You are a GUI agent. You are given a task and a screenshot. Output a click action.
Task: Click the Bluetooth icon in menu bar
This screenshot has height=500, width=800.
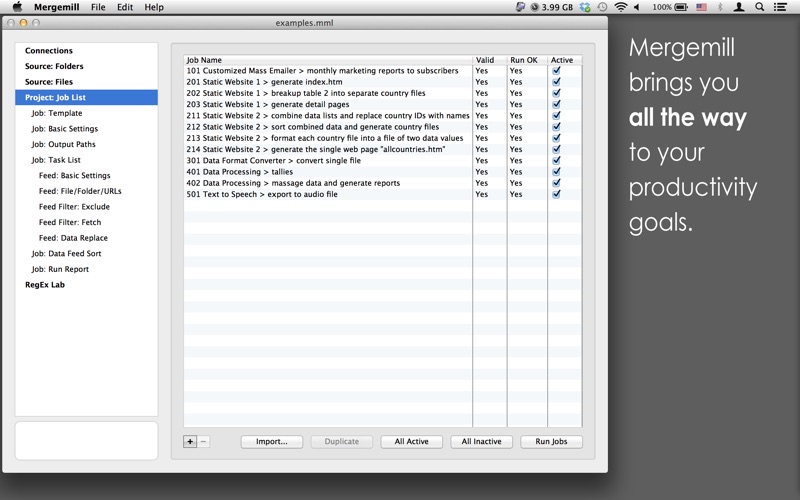tap(720, 7)
